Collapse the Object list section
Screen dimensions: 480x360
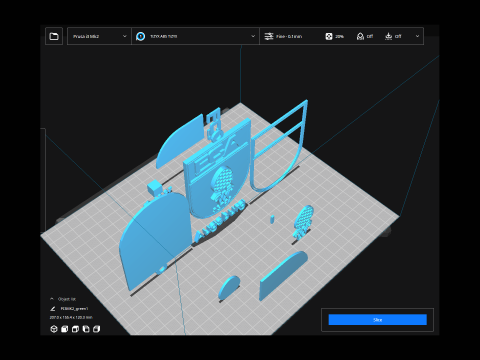(52, 299)
